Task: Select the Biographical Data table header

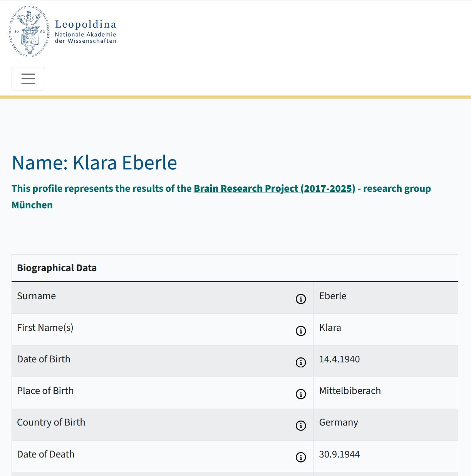Action: pyautogui.click(x=57, y=268)
